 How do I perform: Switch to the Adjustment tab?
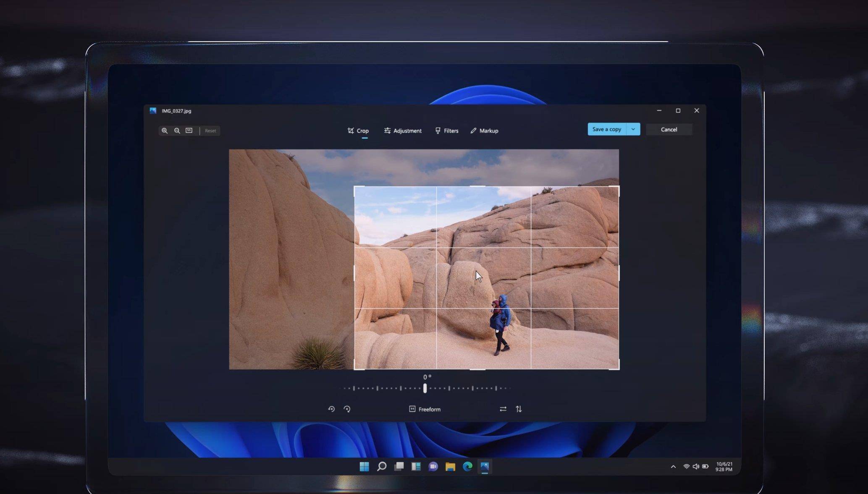(x=403, y=131)
